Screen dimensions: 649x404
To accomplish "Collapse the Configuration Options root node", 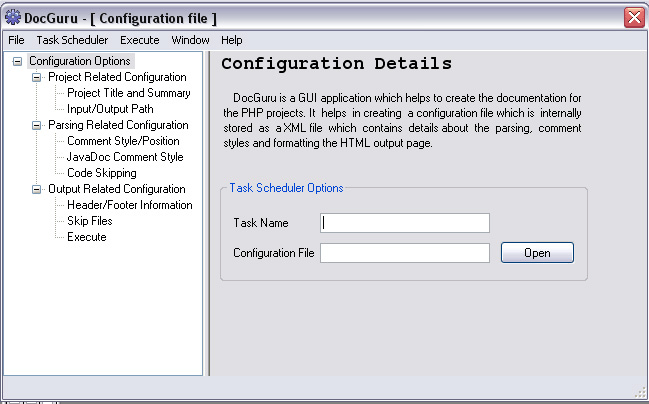I will [x=17, y=62].
